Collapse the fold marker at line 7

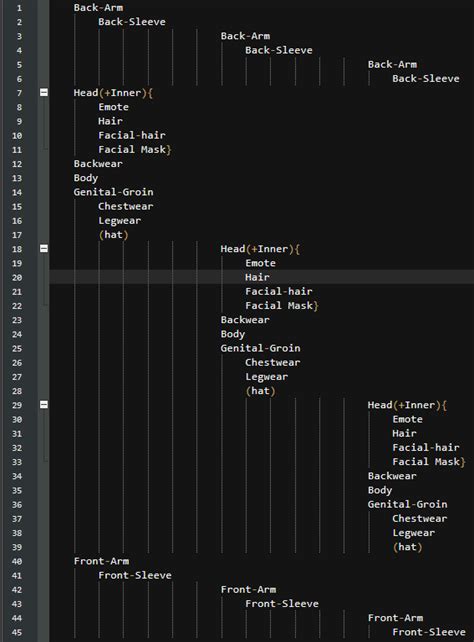pyautogui.click(x=44, y=93)
